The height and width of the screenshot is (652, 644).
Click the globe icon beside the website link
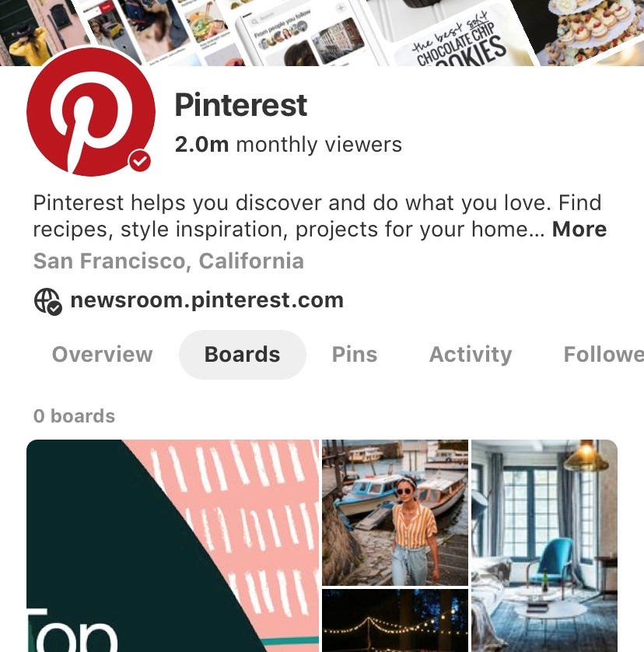(47, 301)
